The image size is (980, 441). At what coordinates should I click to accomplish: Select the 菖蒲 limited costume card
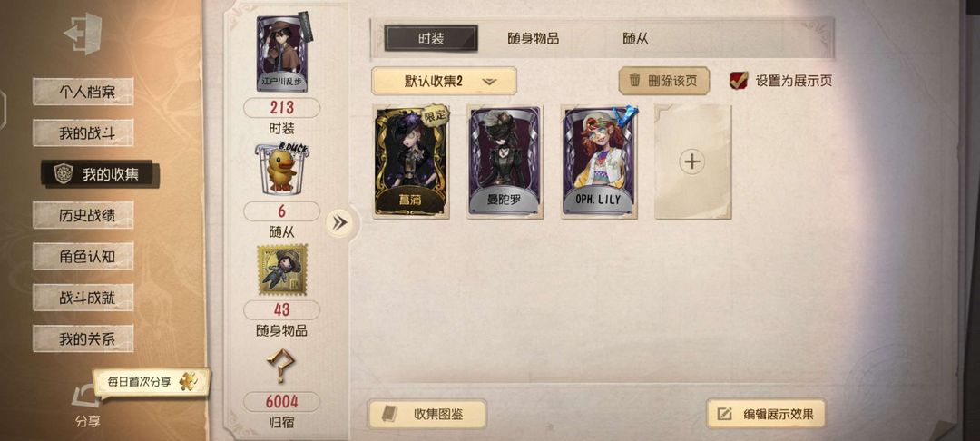point(411,162)
